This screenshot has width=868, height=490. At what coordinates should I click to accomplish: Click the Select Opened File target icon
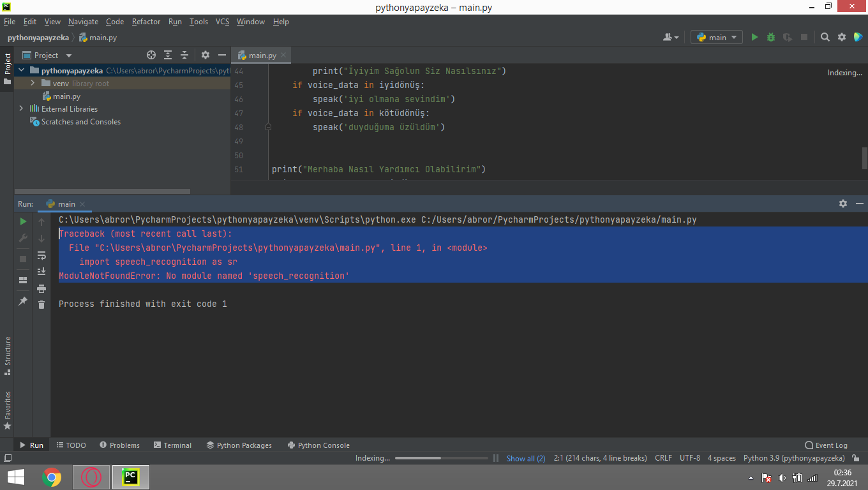[x=151, y=56]
